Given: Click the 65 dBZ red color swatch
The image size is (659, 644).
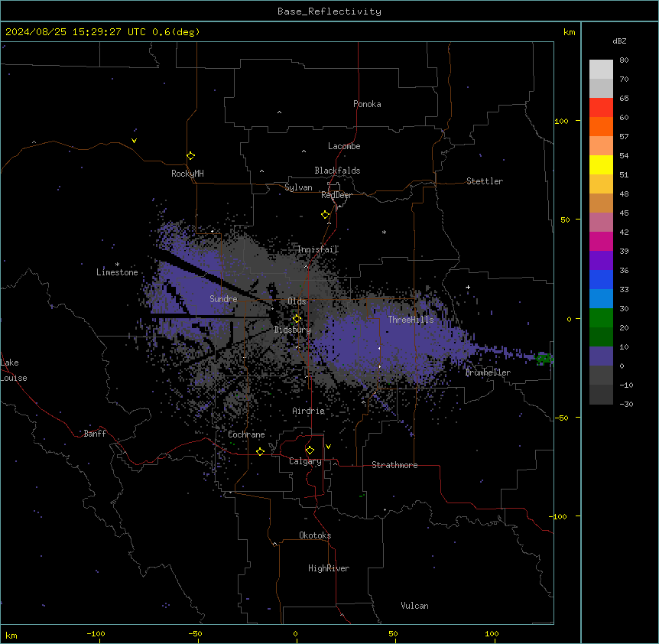Looking at the screenshot, I should 601,107.
